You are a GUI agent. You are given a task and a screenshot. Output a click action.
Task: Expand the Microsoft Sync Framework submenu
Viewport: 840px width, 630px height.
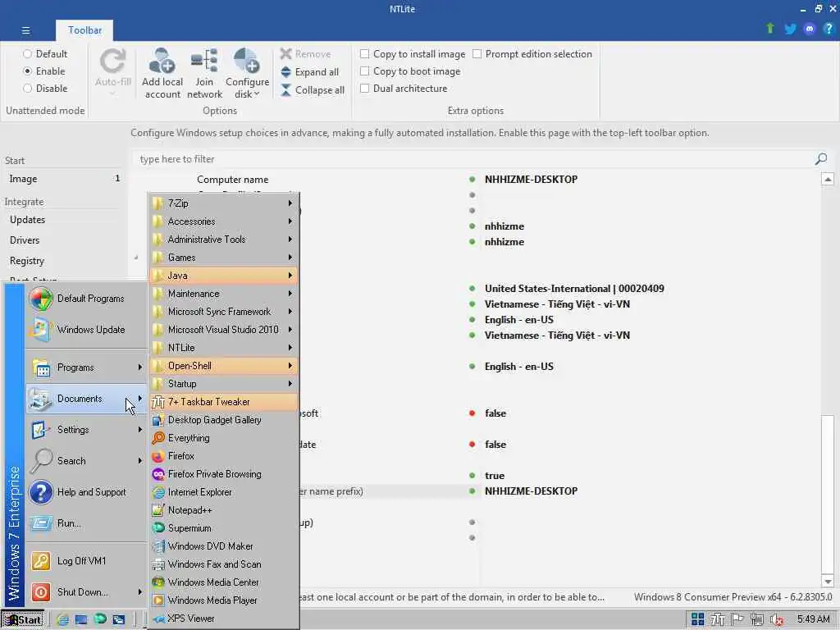[x=224, y=312]
